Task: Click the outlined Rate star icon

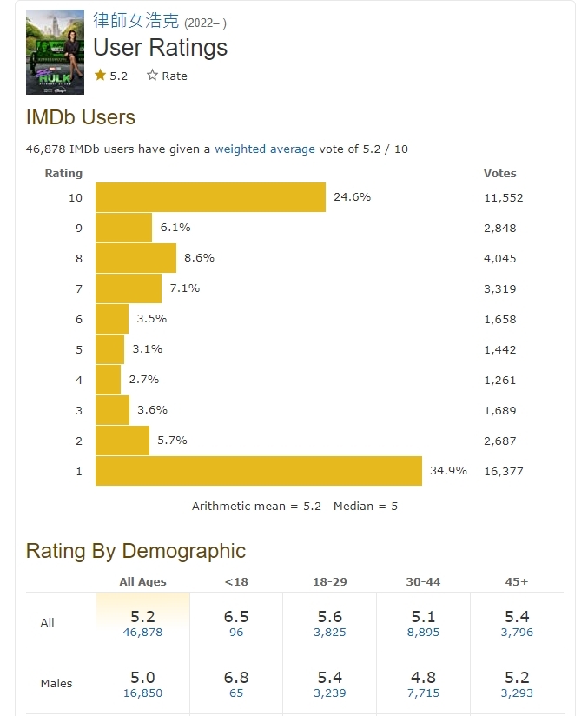Action: [x=152, y=76]
